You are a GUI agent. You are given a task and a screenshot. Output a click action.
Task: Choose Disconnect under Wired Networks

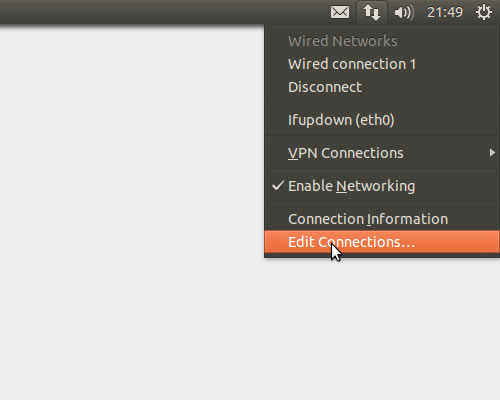coord(325,87)
